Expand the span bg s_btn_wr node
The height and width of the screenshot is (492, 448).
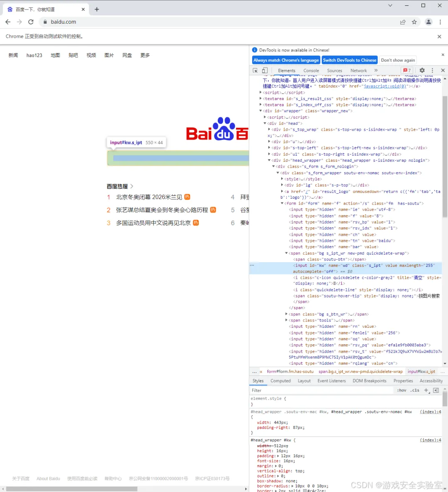(287, 314)
